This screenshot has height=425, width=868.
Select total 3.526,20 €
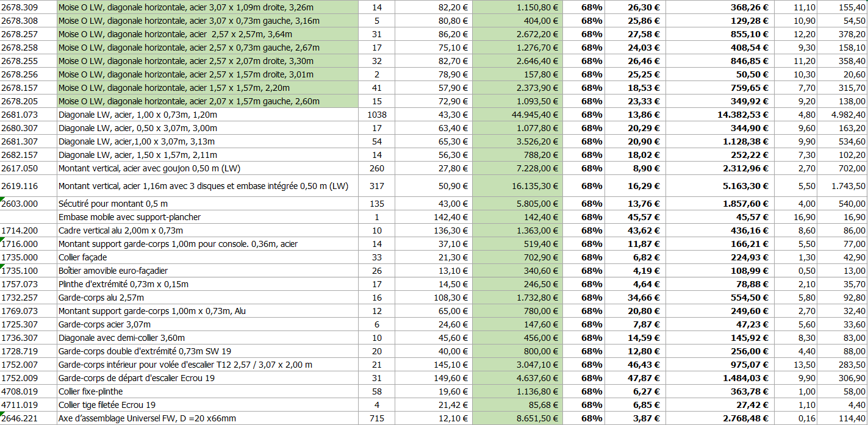coord(517,141)
